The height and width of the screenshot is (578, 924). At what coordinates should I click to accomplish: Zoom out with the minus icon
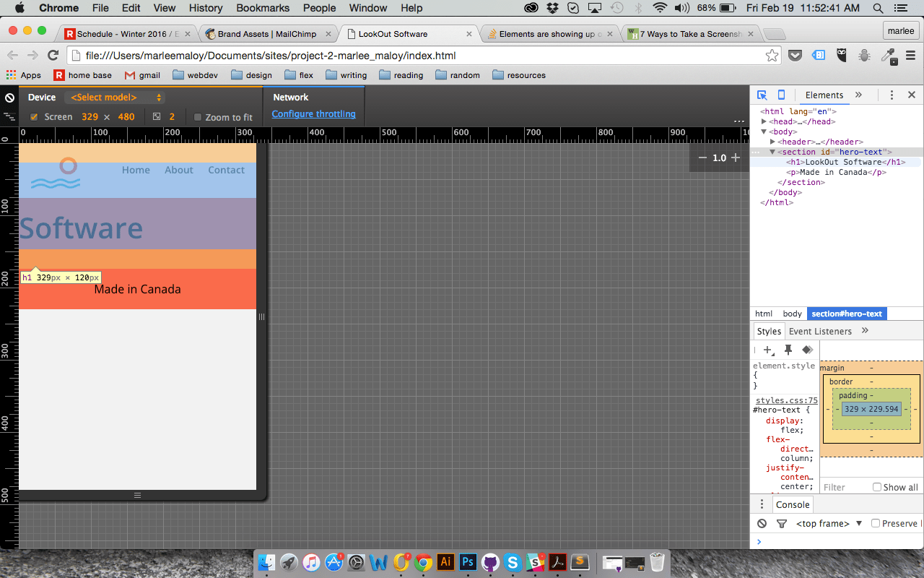click(x=702, y=158)
